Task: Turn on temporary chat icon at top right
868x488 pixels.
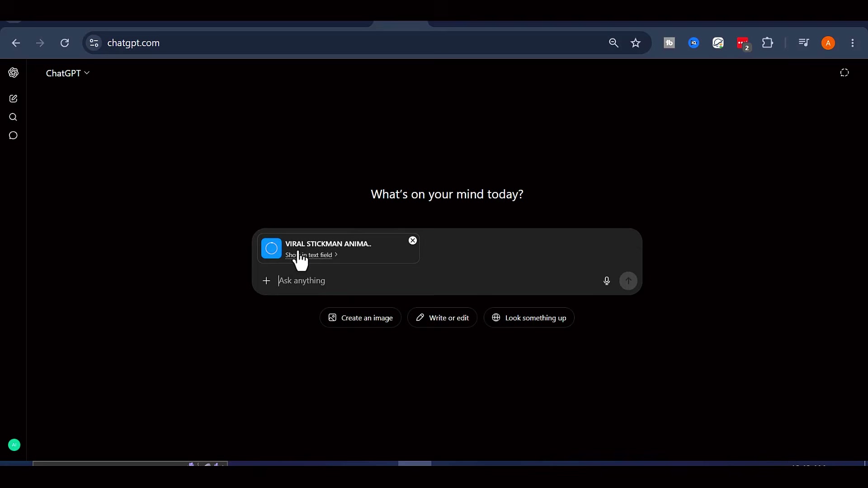Action: pos(844,73)
